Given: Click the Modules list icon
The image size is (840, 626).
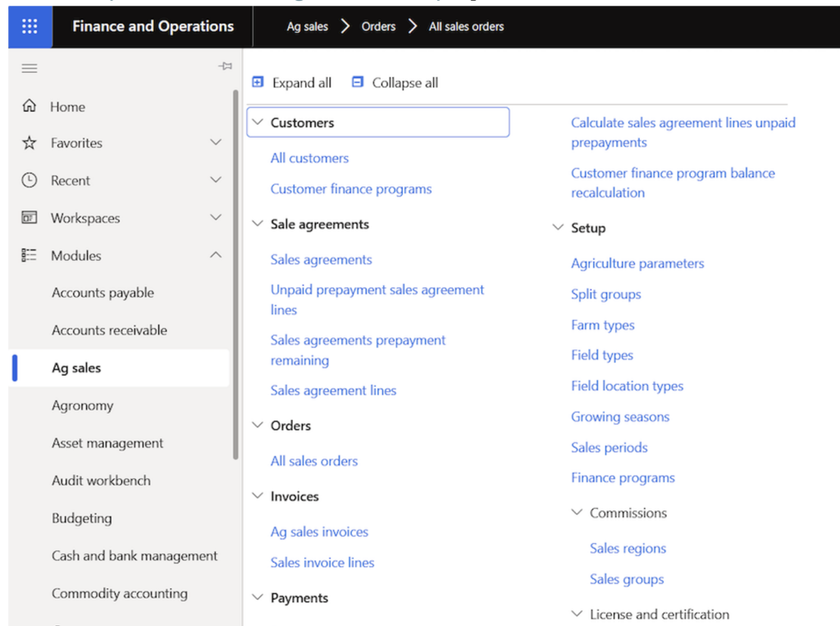Looking at the screenshot, I should tap(30, 255).
